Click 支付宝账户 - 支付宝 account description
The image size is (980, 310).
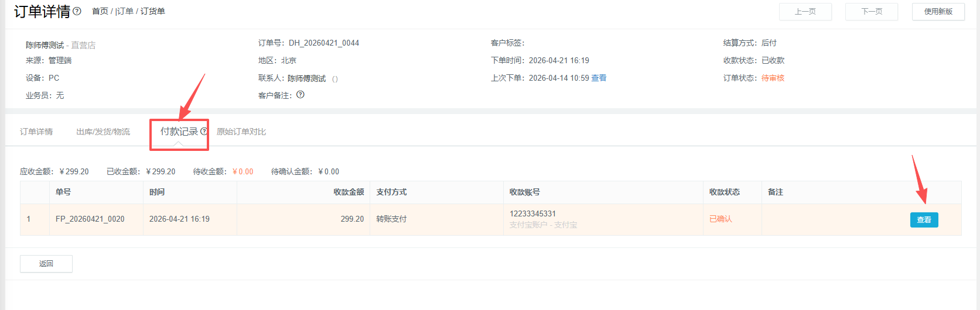(x=543, y=225)
